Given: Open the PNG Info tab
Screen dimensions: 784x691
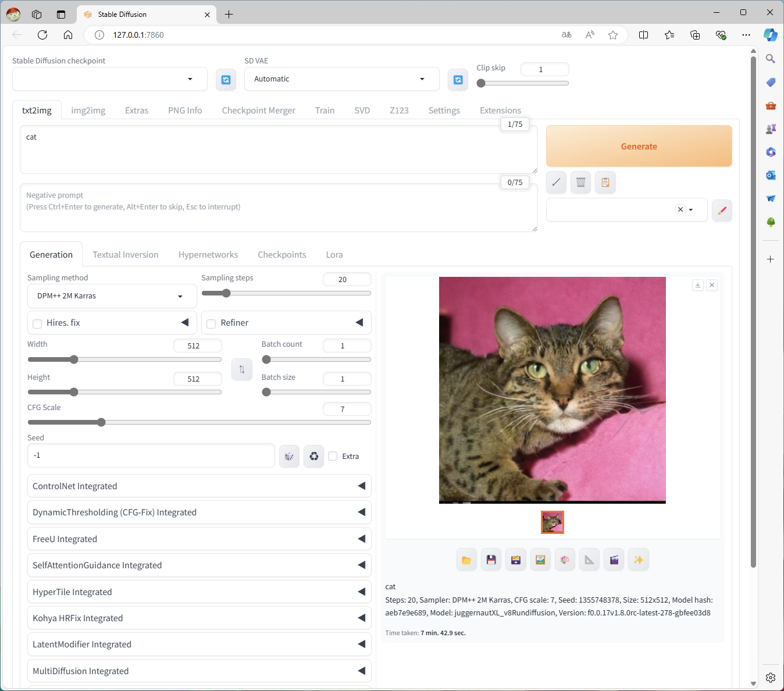Looking at the screenshot, I should (x=185, y=111).
